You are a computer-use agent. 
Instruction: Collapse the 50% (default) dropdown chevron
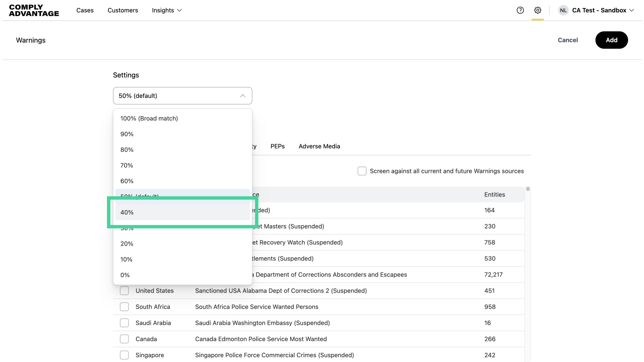(x=243, y=96)
